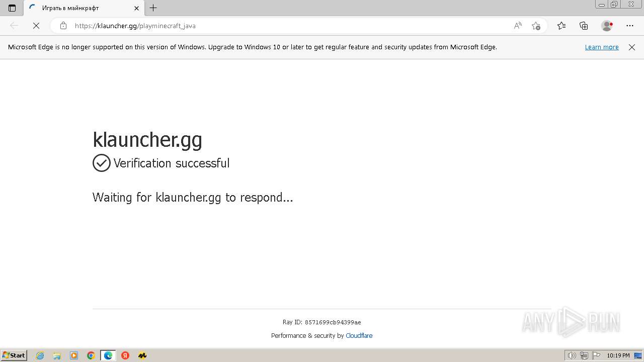Screen dimensions: 644x362
Task: Launch Internet Explorer from taskbar
Action: [40, 355]
